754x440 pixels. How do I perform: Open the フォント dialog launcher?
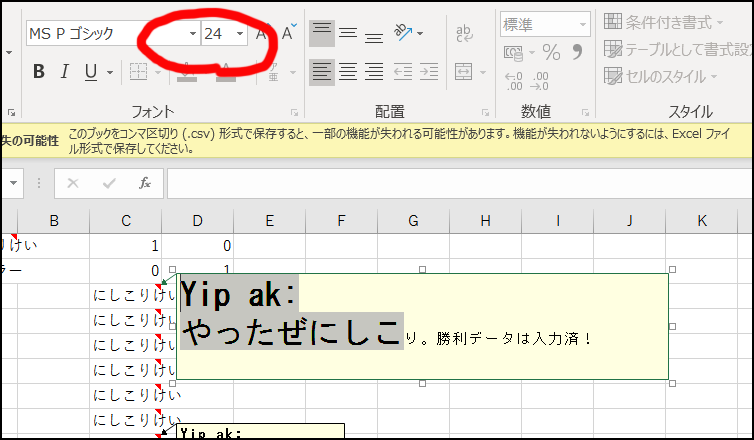294,113
